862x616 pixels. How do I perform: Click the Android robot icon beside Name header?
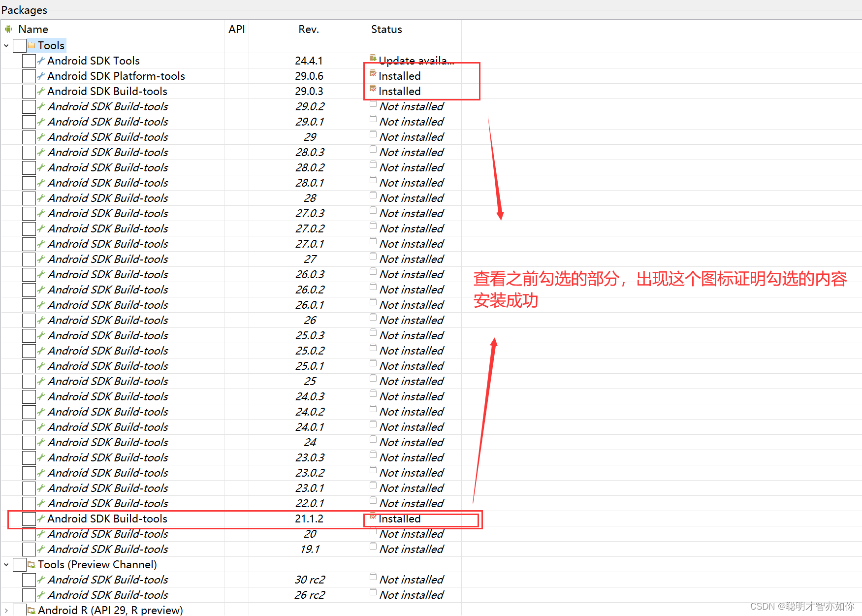pos(8,29)
